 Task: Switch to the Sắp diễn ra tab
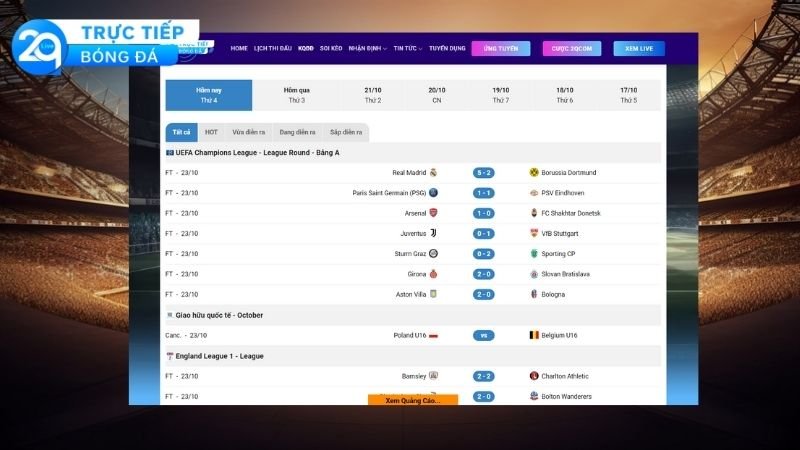pyautogui.click(x=346, y=132)
